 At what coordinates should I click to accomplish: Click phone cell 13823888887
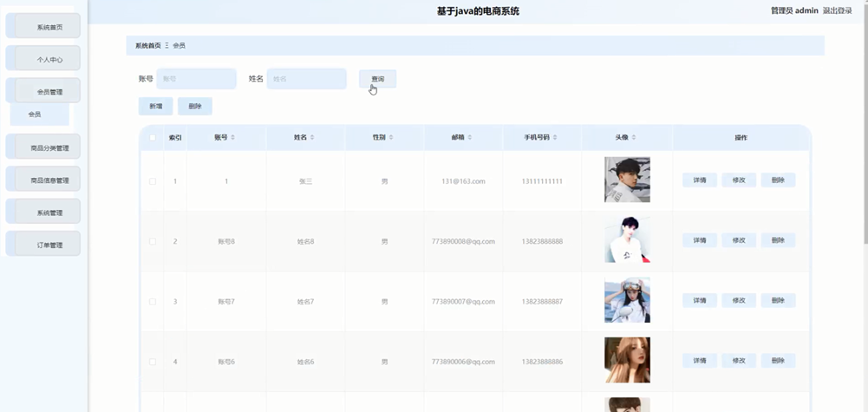(543, 302)
